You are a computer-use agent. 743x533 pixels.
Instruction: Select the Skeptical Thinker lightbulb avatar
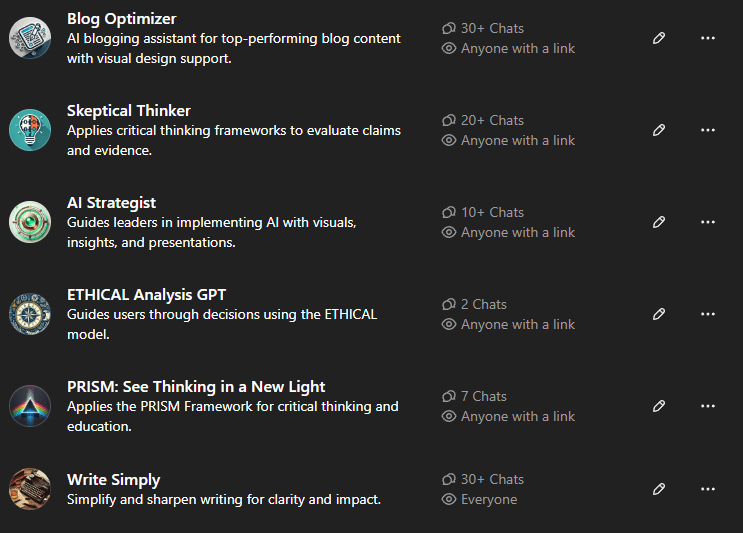click(x=30, y=130)
